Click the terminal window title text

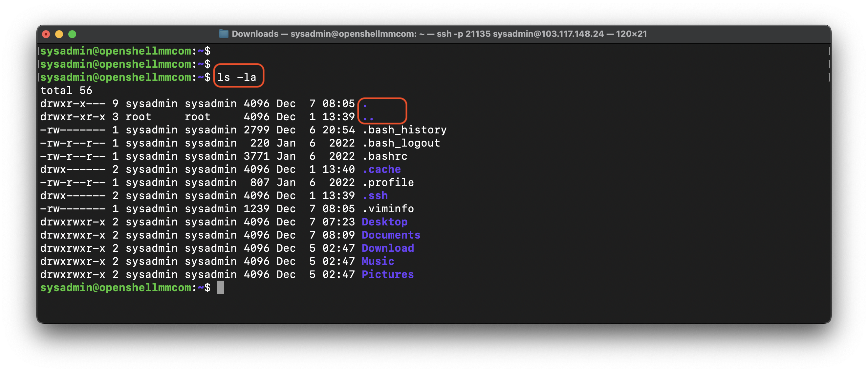point(439,34)
